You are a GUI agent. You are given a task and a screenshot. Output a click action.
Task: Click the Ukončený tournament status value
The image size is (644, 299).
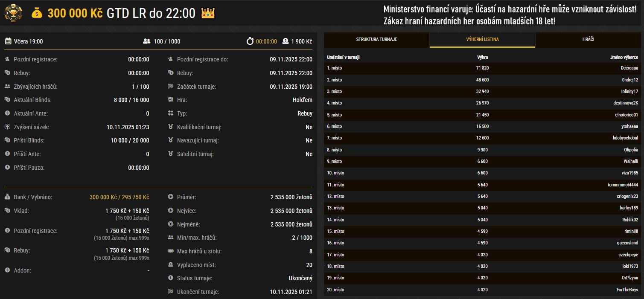pyautogui.click(x=300, y=278)
